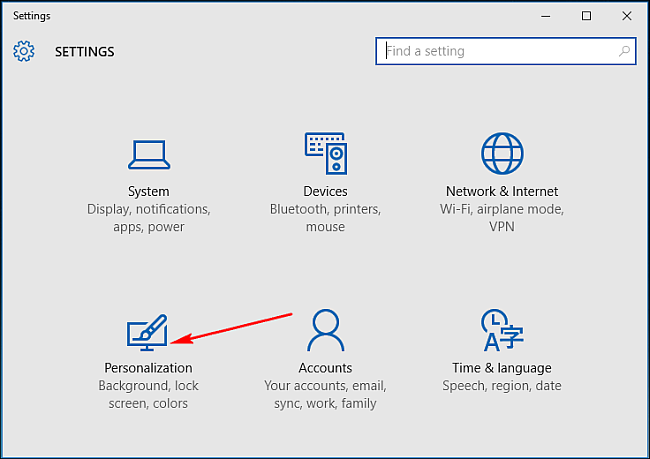
Task: Click the SETTINGS header title
Action: [x=85, y=52]
